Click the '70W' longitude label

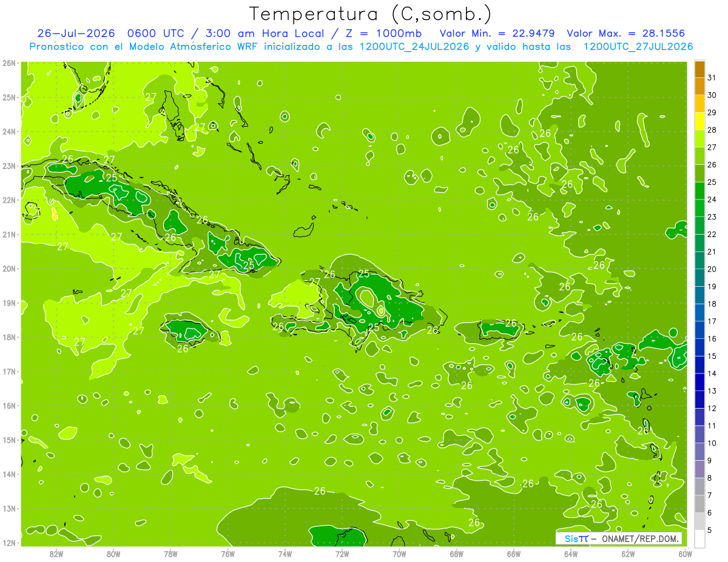click(x=399, y=554)
